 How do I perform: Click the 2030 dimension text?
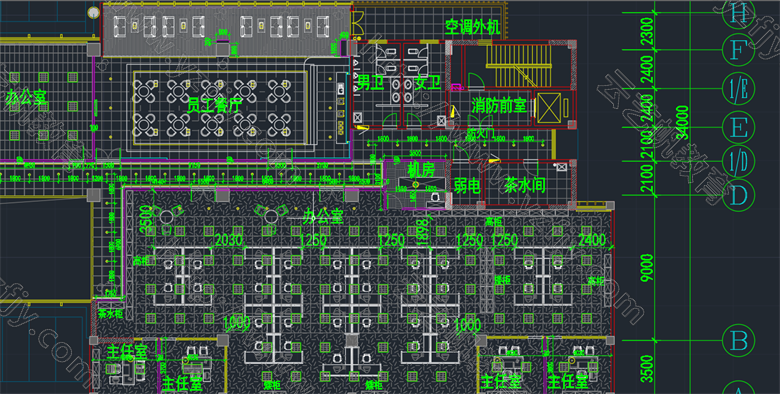[229, 240]
